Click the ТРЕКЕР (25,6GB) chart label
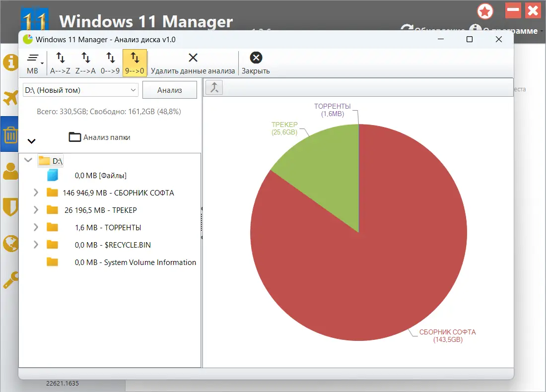Screen dimensions: 546x392 click(x=284, y=128)
